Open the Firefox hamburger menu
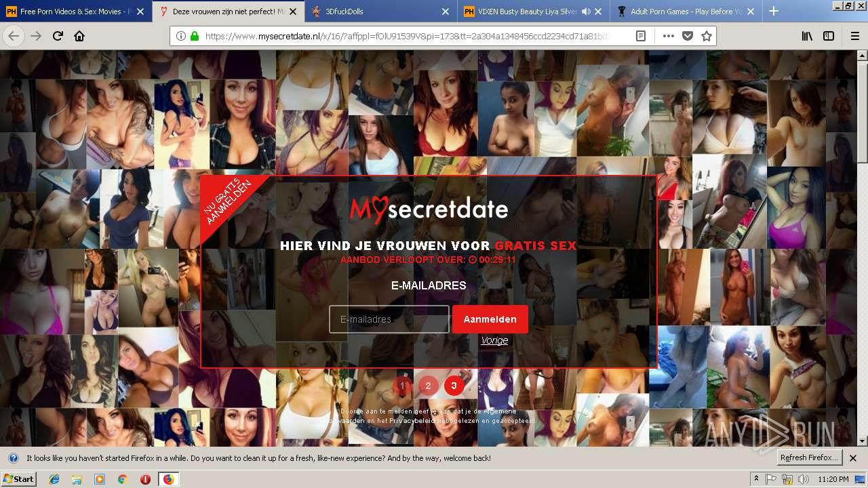 pyautogui.click(x=855, y=37)
